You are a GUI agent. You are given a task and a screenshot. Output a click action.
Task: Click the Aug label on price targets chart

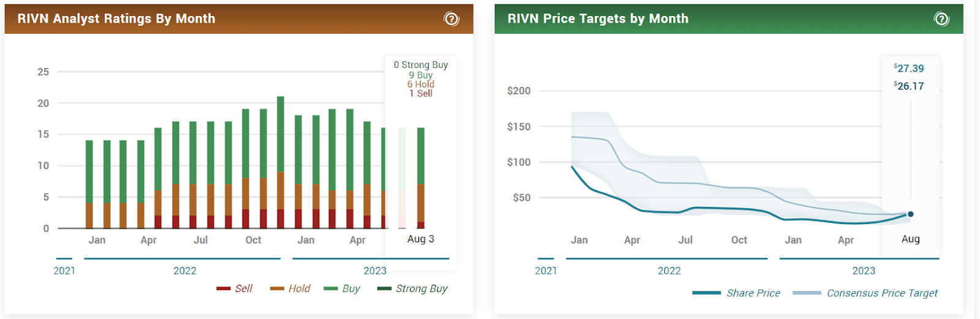click(911, 239)
